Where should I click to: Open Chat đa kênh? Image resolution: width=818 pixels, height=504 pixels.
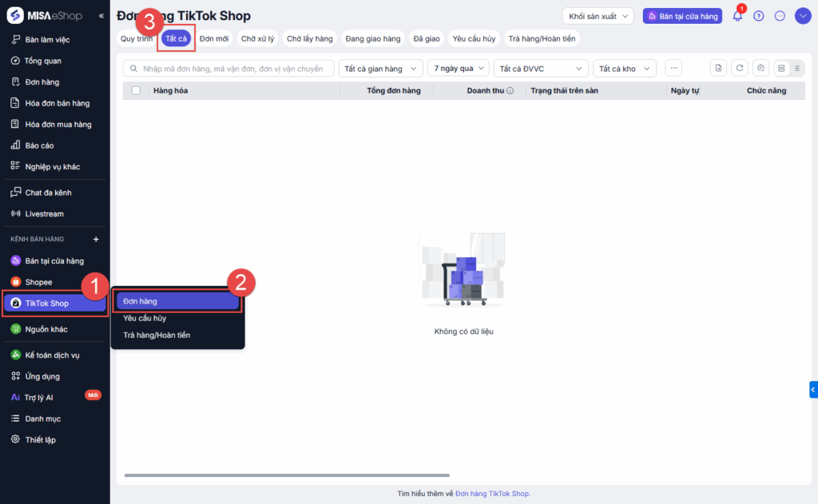click(48, 192)
